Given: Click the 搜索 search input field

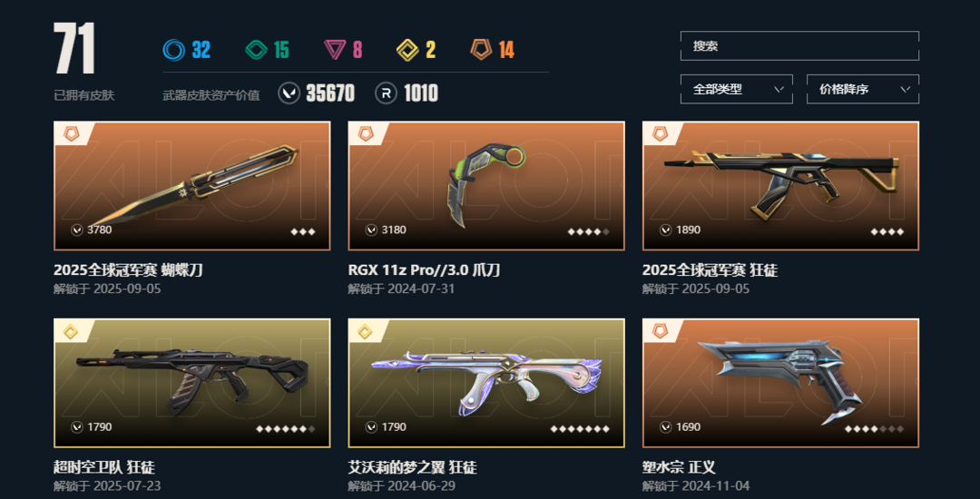Looking at the screenshot, I should point(799,45).
